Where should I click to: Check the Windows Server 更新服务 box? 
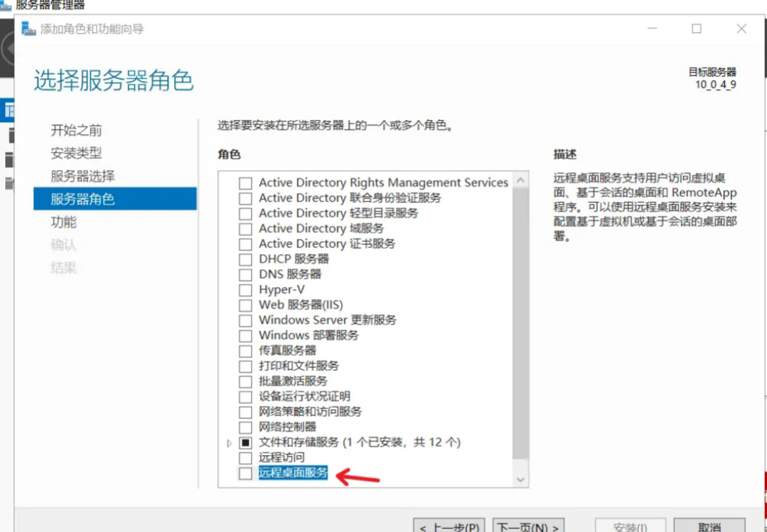245,321
